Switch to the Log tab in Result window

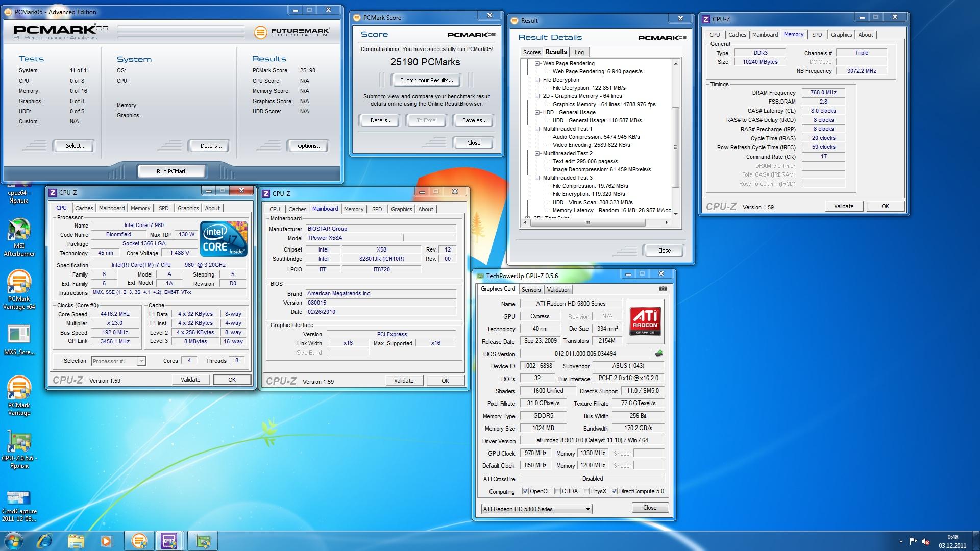pos(579,52)
